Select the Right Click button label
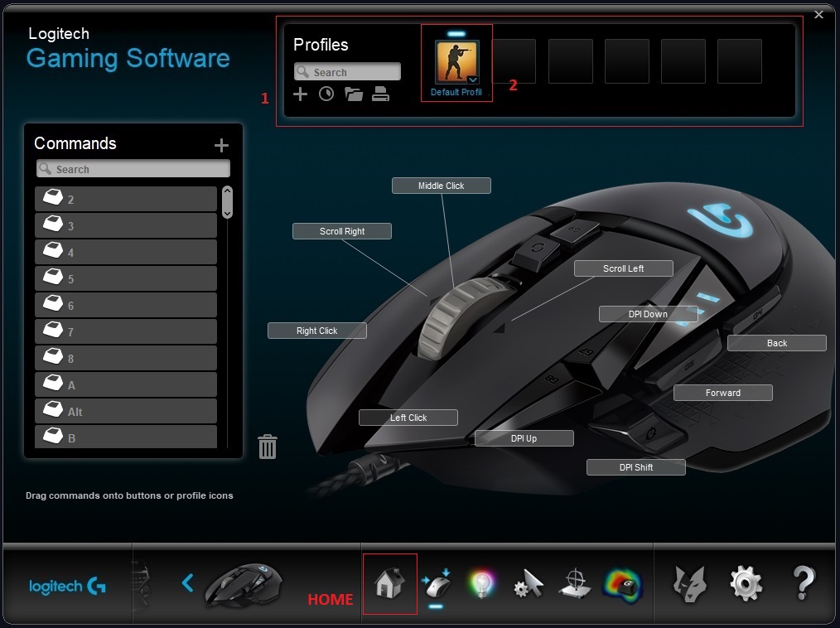Screen dimensions: 840x628 point(317,331)
